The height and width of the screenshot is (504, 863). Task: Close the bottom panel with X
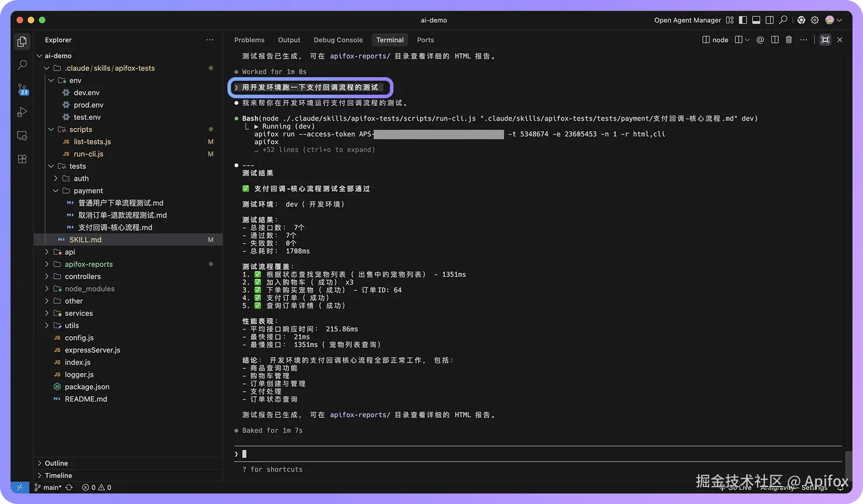[840, 40]
